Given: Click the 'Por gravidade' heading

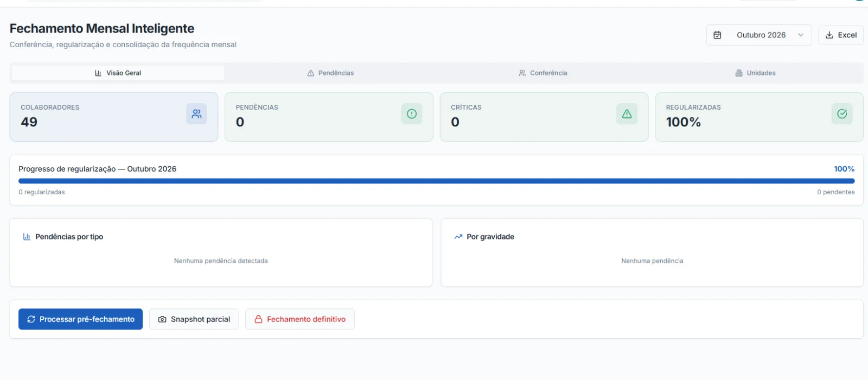Looking at the screenshot, I should tap(490, 237).
